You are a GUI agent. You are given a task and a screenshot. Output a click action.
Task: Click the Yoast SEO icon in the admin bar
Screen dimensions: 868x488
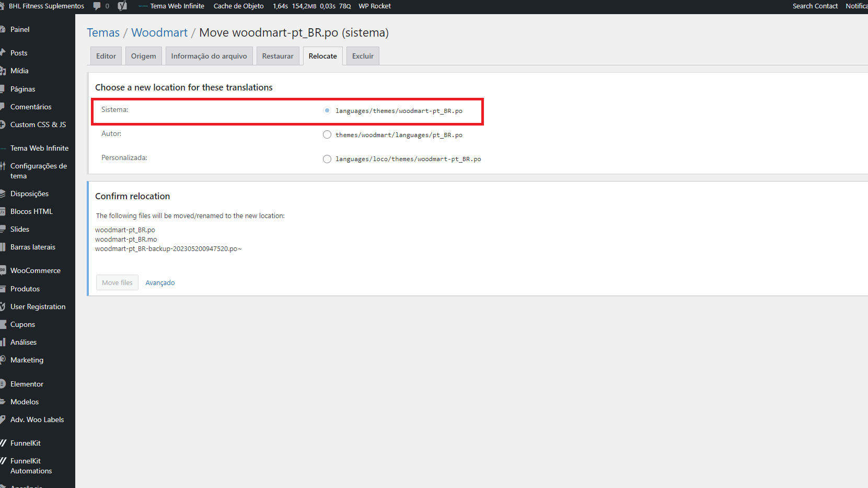[122, 6]
